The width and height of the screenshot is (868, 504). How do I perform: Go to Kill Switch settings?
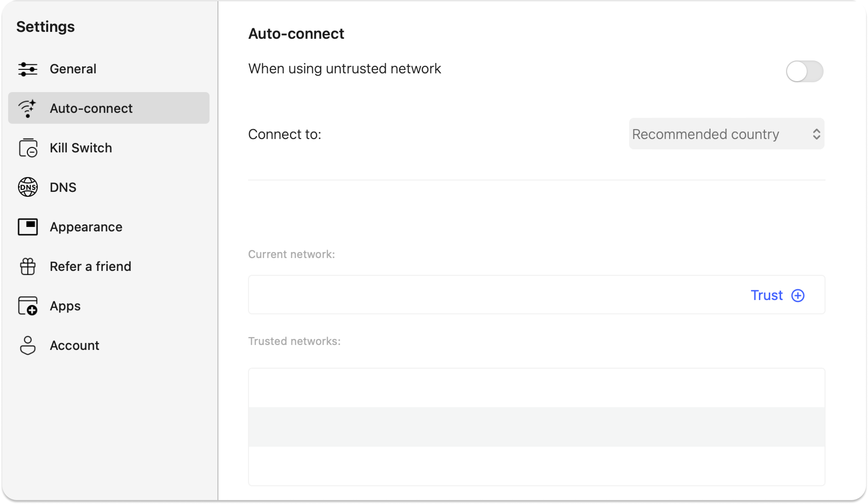point(81,148)
